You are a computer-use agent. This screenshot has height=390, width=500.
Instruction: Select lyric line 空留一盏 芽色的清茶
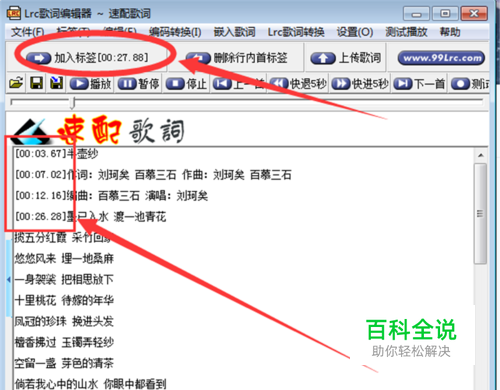[64, 363]
